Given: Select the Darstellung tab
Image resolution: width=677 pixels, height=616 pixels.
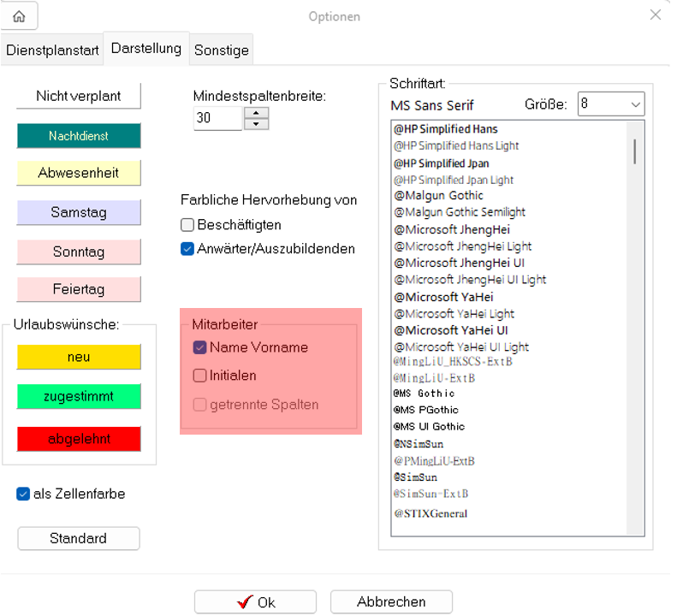Looking at the screenshot, I should point(146,49).
